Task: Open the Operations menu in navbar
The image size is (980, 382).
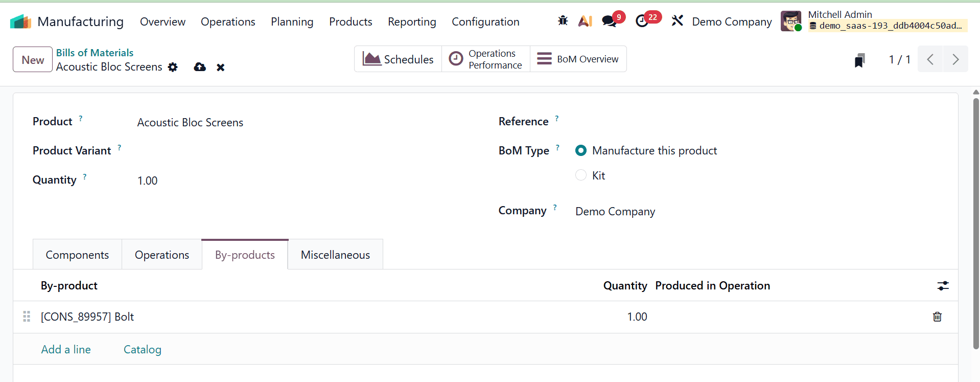Action: [x=228, y=21]
